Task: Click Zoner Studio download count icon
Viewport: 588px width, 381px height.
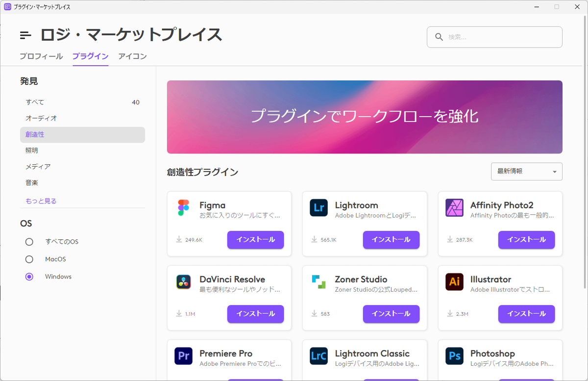Action: pyautogui.click(x=314, y=314)
